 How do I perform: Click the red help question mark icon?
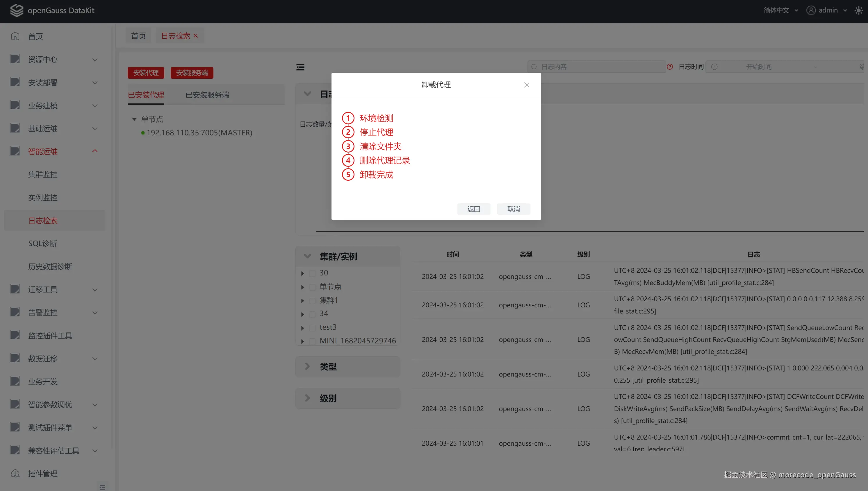[x=670, y=67]
